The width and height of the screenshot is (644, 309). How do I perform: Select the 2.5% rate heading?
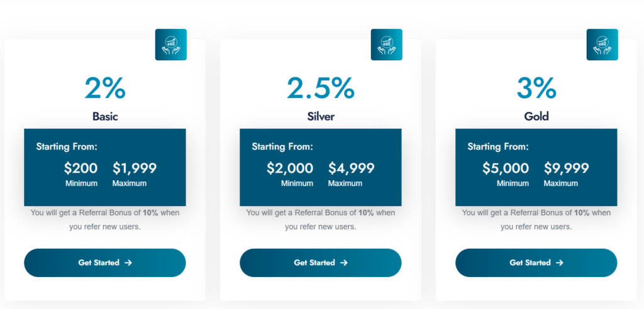tap(321, 89)
